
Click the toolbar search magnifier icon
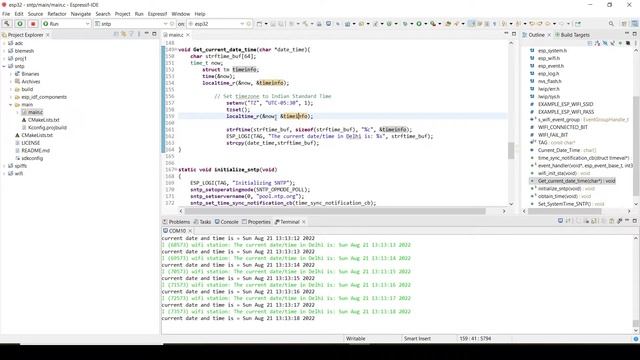pyautogui.click(x=611, y=24)
